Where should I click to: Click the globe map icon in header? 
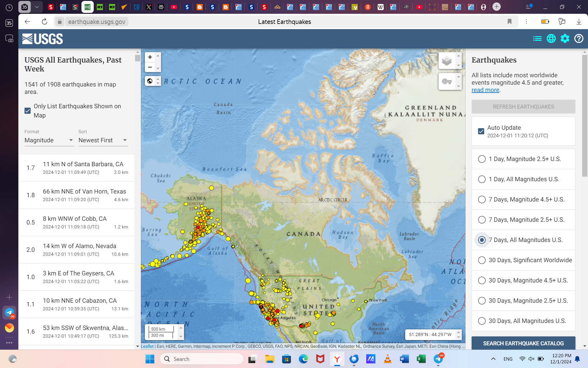tap(551, 39)
